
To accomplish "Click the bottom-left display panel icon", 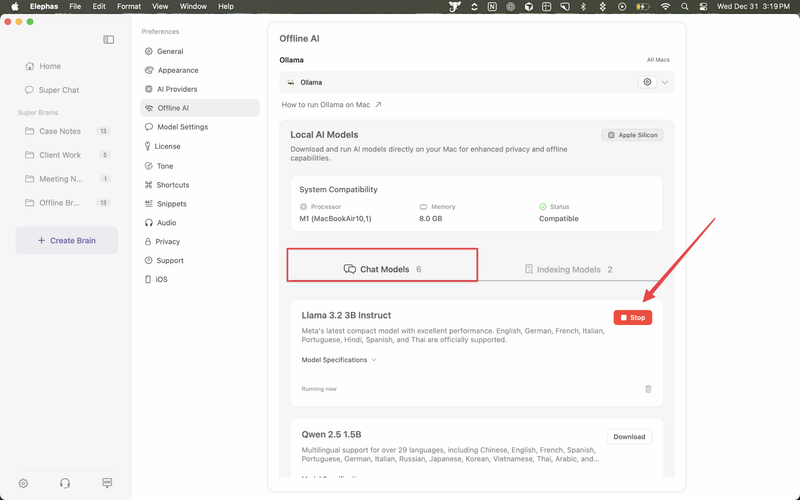I will click(x=107, y=483).
